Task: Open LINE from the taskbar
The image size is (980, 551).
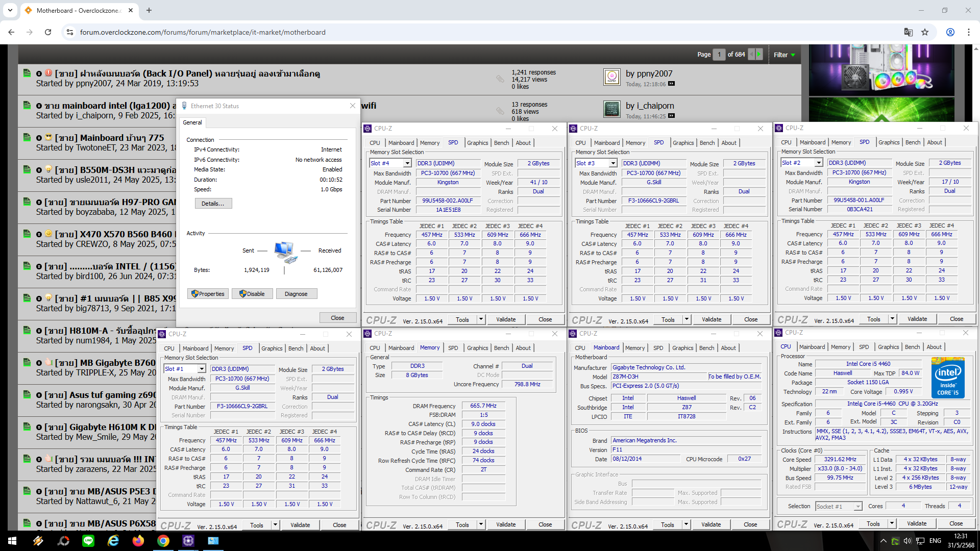Action: click(x=88, y=541)
